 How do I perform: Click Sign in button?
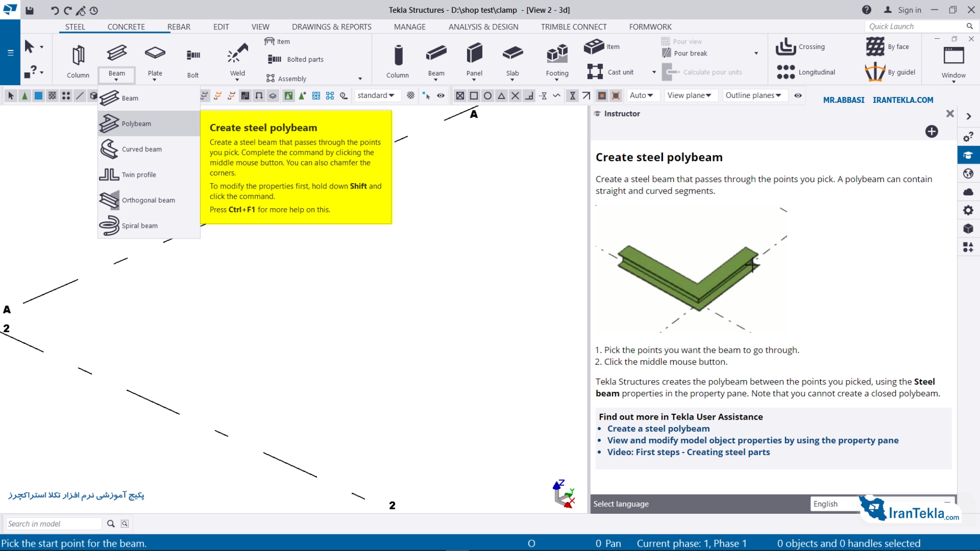point(902,10)
